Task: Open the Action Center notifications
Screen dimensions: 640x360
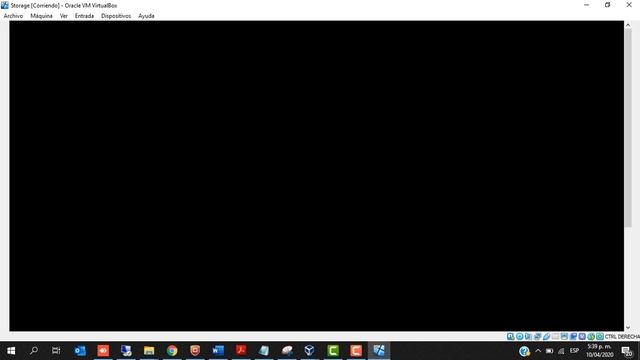Action: [x=627, y=351]
